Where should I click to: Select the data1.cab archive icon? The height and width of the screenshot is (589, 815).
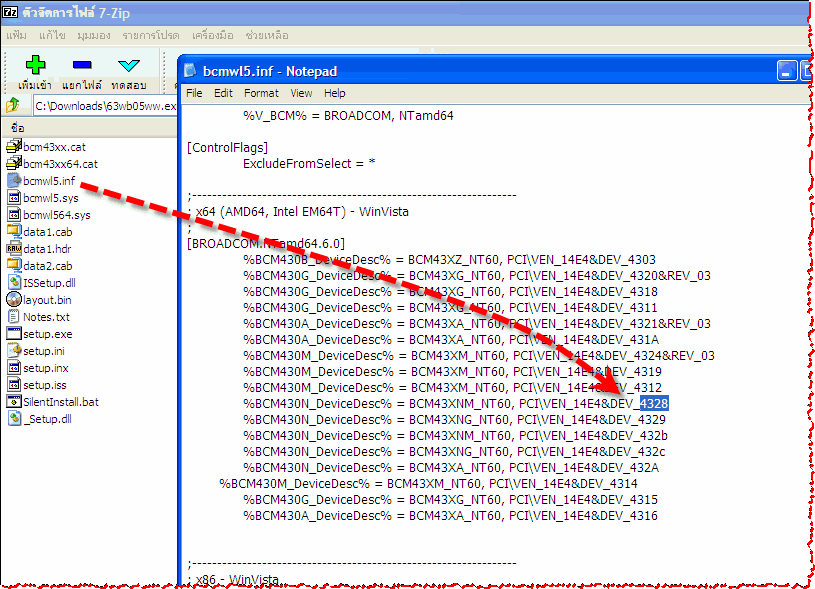click(14, 232)
